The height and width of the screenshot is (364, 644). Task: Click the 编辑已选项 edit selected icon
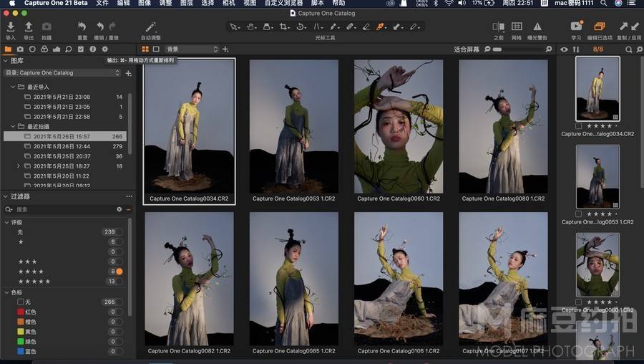(x=599, y=27)
